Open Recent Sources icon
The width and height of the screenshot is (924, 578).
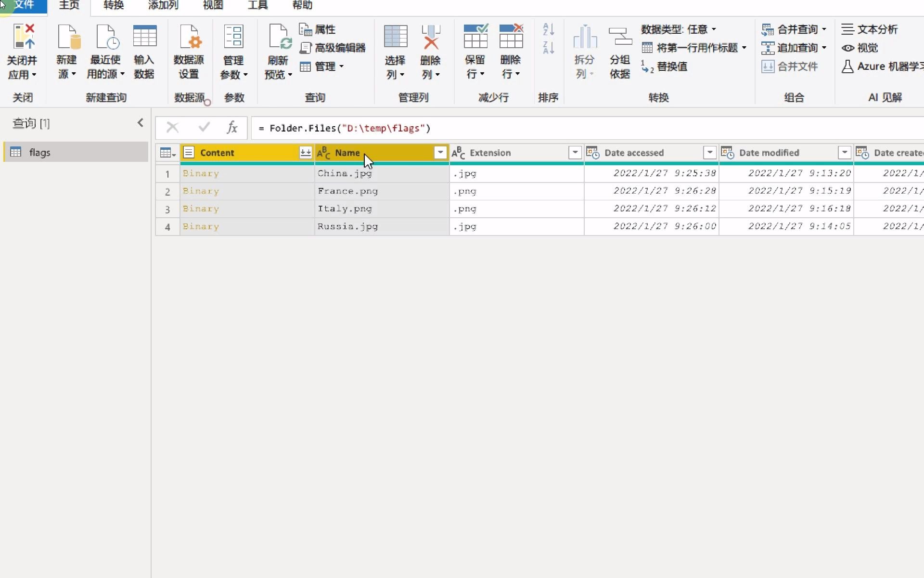tap(107, 37)
